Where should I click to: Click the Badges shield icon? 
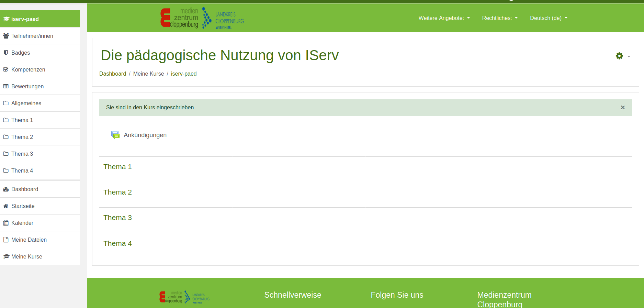[x=6, y=53]
